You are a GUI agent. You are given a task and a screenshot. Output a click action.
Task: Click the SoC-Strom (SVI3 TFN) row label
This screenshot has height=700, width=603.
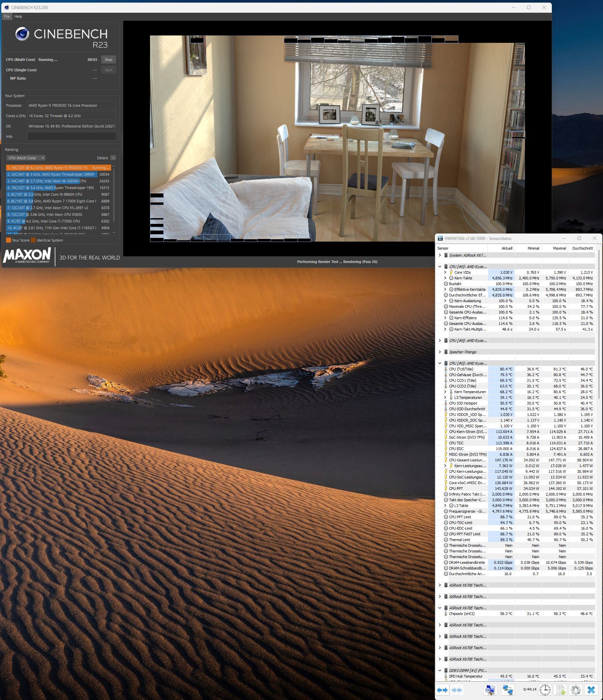[467, 437]
